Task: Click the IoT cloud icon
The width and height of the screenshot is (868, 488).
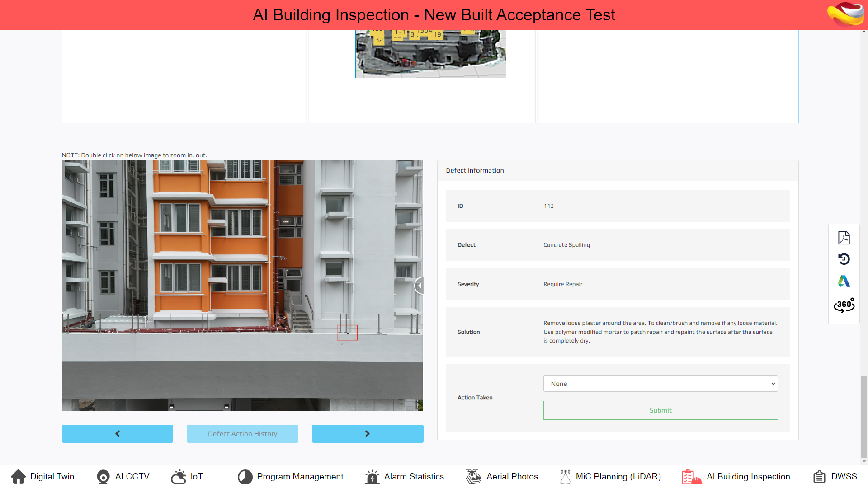Action: coord(179,476)
